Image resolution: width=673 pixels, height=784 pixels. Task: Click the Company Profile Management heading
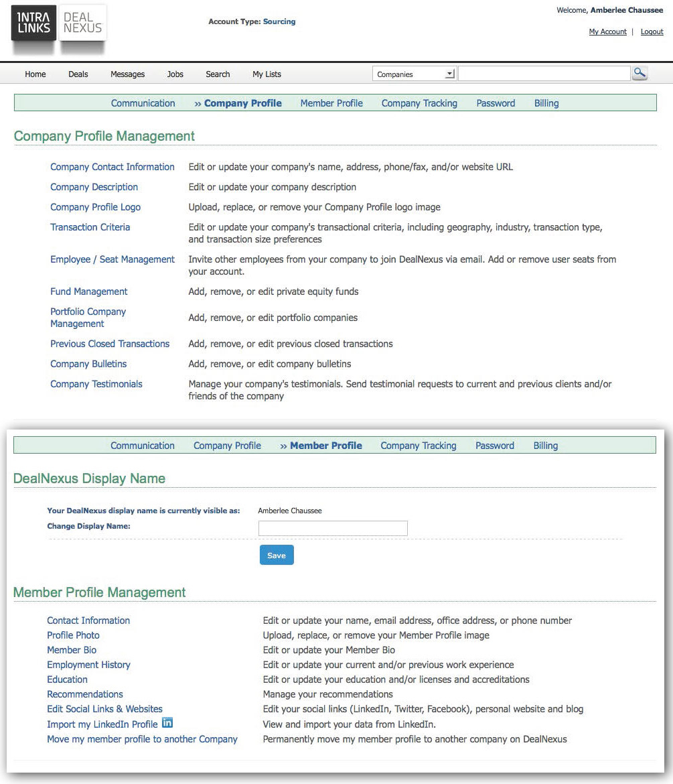(104, 136)
